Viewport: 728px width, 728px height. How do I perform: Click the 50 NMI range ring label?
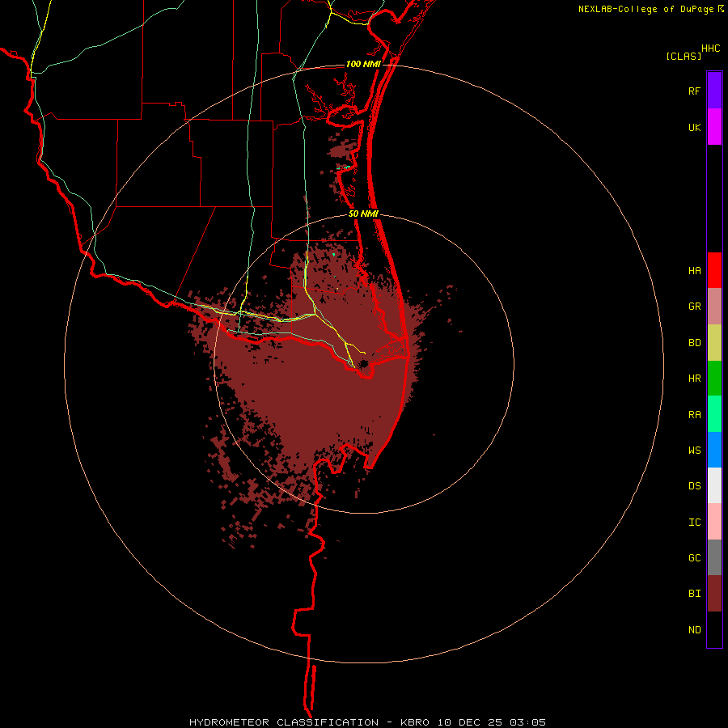point(363,214)
